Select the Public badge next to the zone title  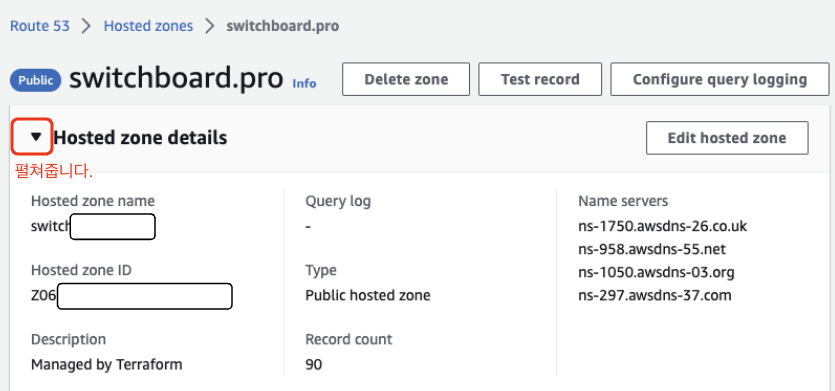coord(36,80)
